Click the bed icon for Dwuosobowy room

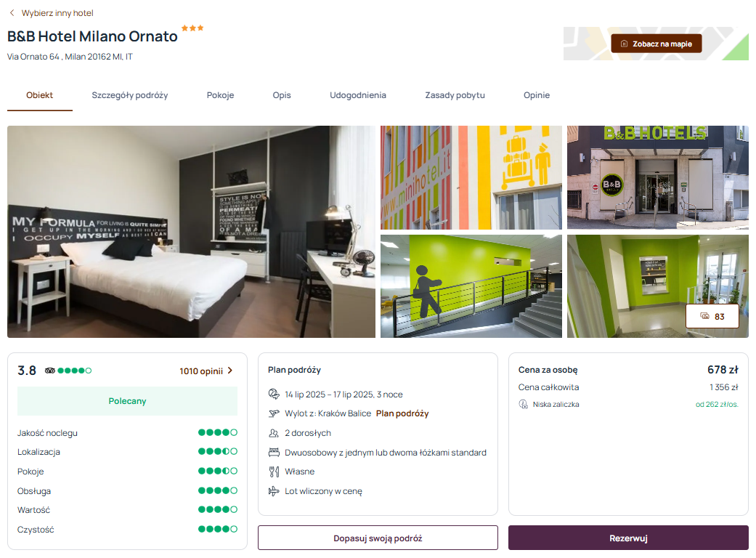(x=274, y=453)
